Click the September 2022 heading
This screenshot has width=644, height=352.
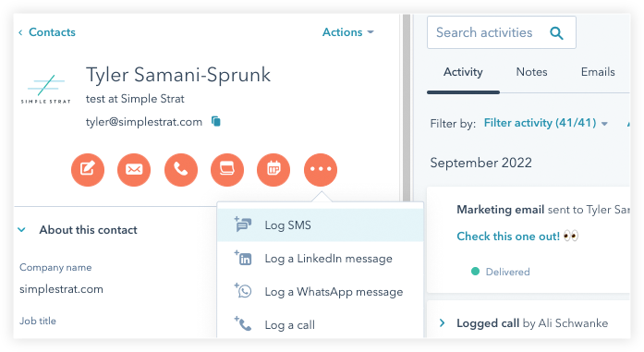point(480,163)
